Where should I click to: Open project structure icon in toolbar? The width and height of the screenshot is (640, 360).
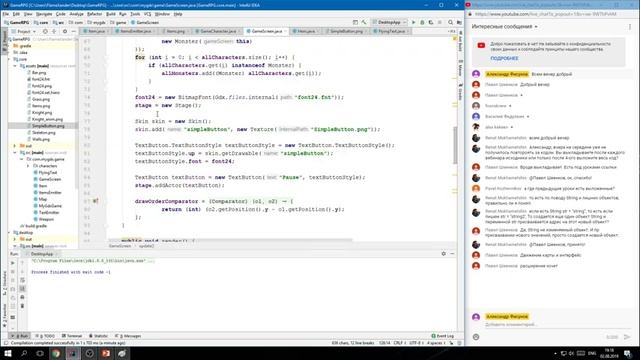(459, 22)
